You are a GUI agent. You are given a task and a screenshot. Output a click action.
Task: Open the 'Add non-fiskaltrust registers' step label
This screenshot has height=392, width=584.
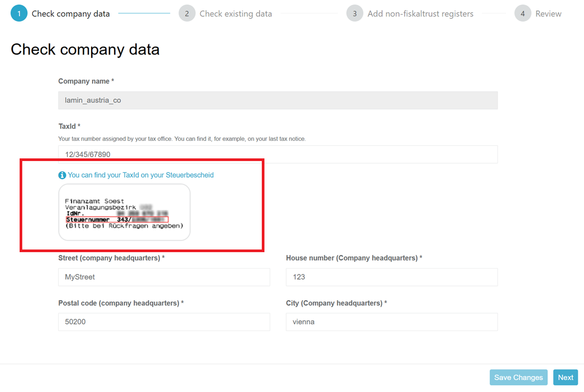click(x=420, y=14)
